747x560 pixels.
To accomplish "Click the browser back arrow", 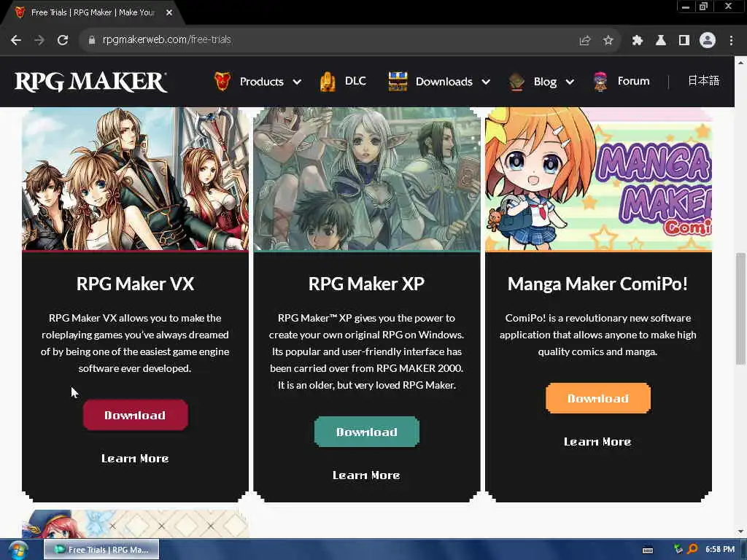I will pyautogui.click(x=16, y=41).
